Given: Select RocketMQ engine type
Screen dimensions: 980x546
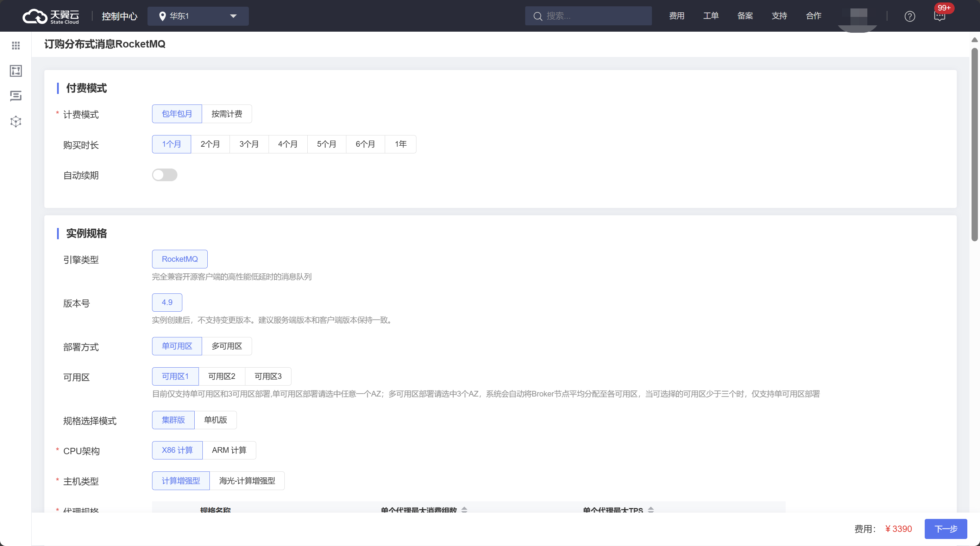Looking at the screenshot, I should coord(180,259).
